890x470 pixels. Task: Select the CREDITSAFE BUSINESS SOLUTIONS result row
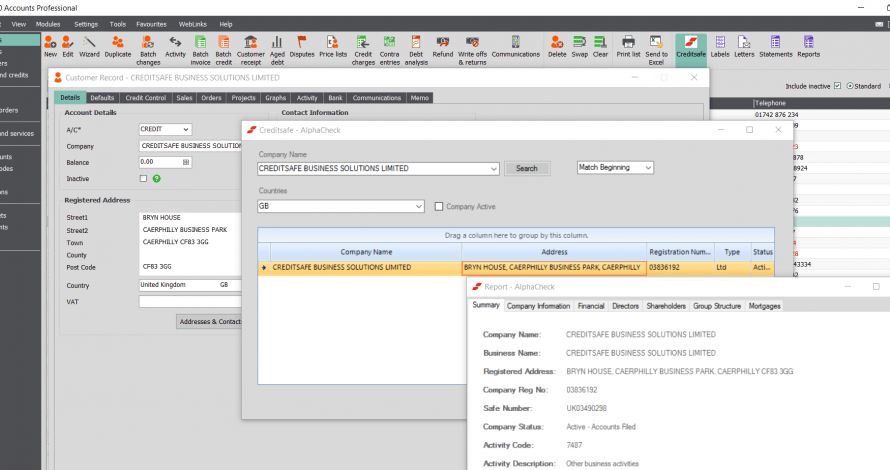pos(515,267)
